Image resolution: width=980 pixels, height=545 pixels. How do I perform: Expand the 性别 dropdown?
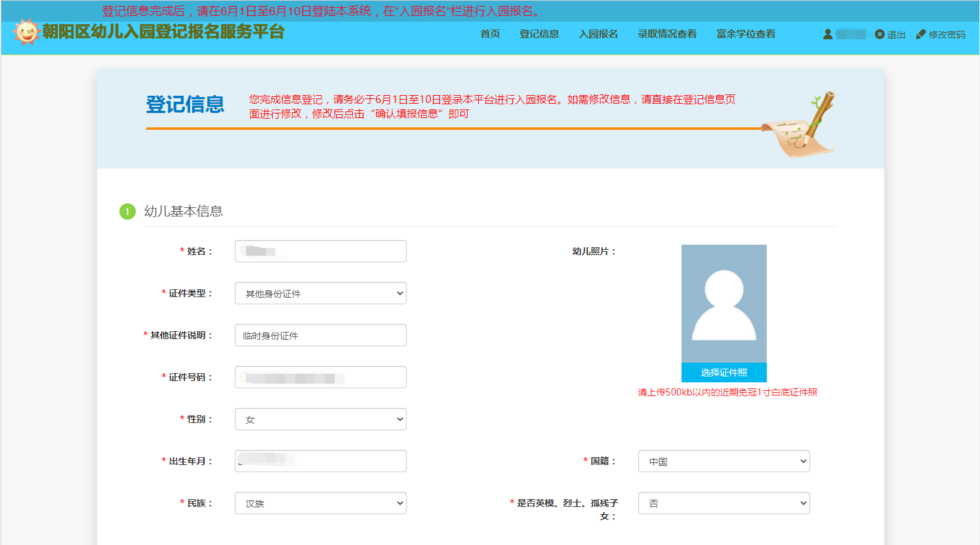[321, 419]
